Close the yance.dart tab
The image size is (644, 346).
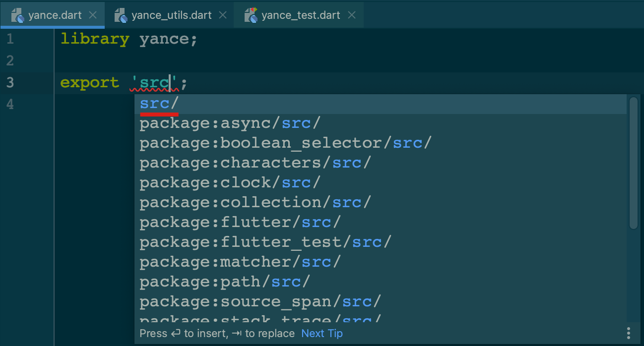pyautogui.click(x=93, y=15)
